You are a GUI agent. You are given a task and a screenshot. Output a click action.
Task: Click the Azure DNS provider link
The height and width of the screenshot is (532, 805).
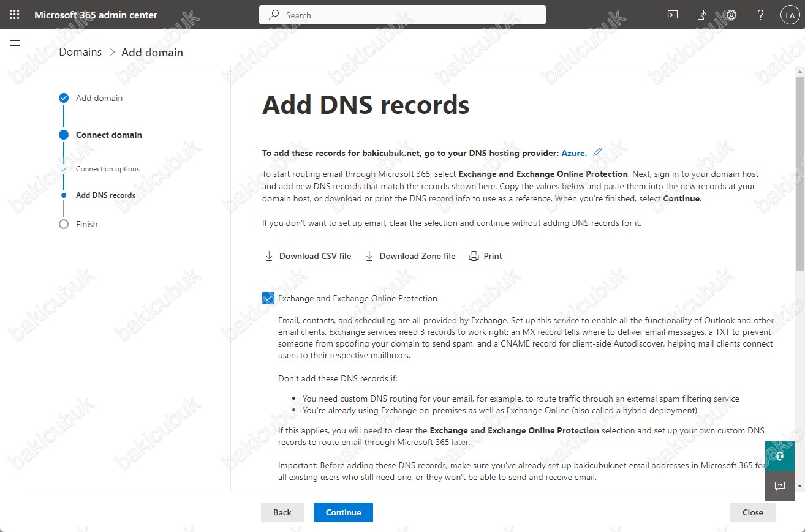[573, 153]
